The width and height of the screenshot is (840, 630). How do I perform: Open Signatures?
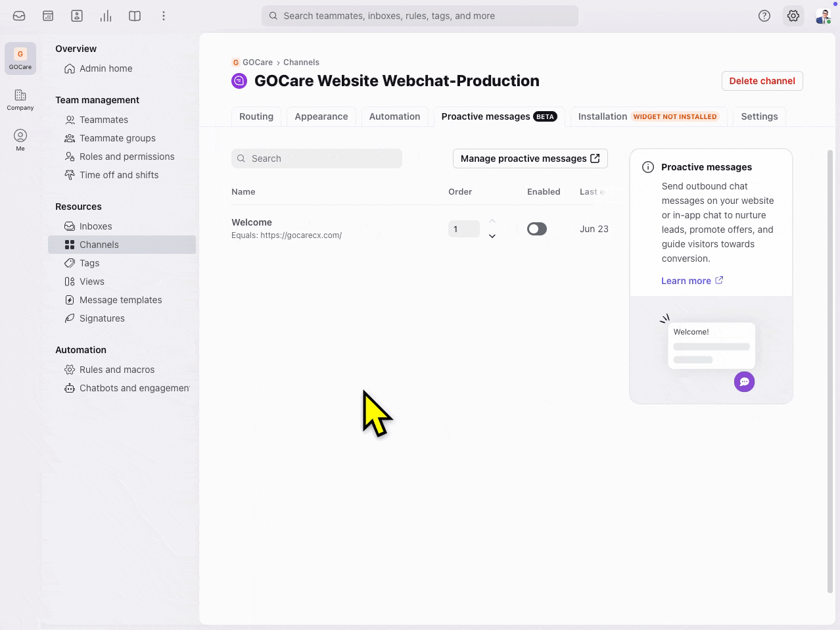tap(102, 318)
